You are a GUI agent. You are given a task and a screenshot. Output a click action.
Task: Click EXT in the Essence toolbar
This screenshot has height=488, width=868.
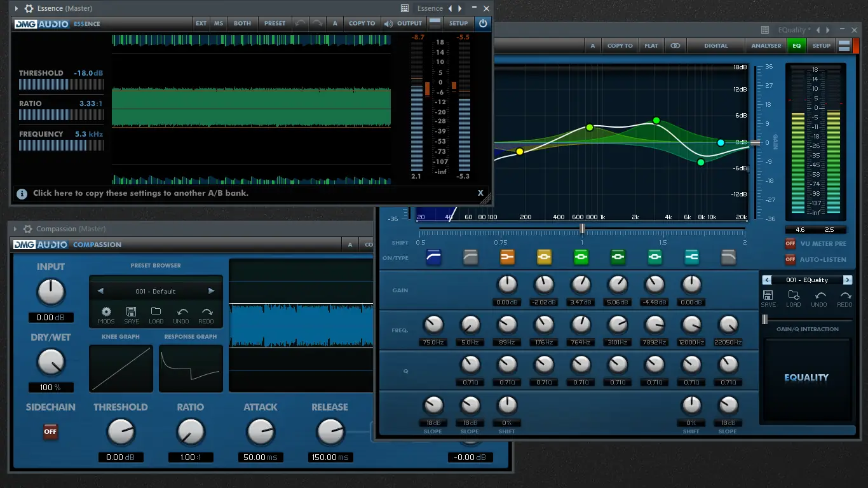pyautogui.click(x=201, y=24)
